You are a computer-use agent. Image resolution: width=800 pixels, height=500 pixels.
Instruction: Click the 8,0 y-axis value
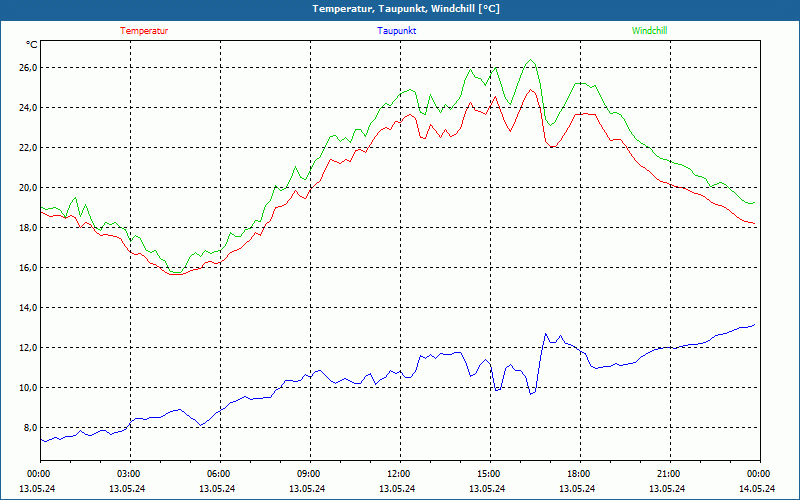pyautogui.click(x=30, y=428)
